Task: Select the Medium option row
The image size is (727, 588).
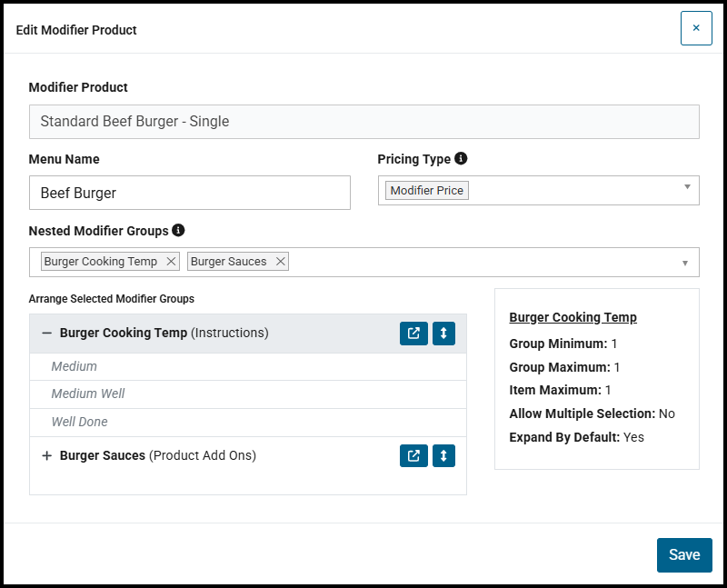Action: tap(248, 367)
